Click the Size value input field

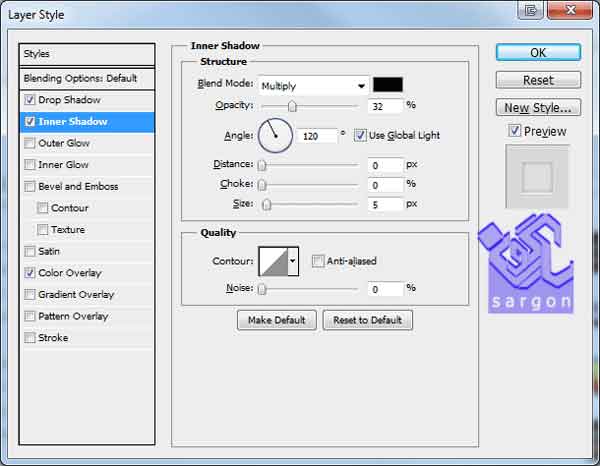coord(383,204)
